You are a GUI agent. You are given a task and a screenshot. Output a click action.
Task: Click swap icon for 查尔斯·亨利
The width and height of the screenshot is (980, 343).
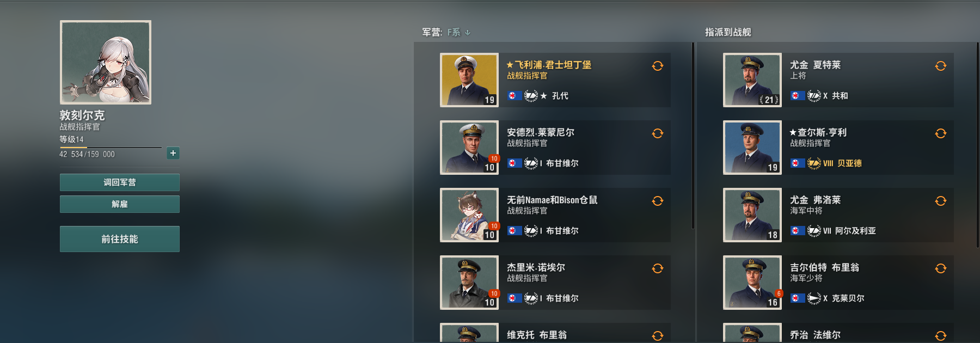tap(941, 133)
